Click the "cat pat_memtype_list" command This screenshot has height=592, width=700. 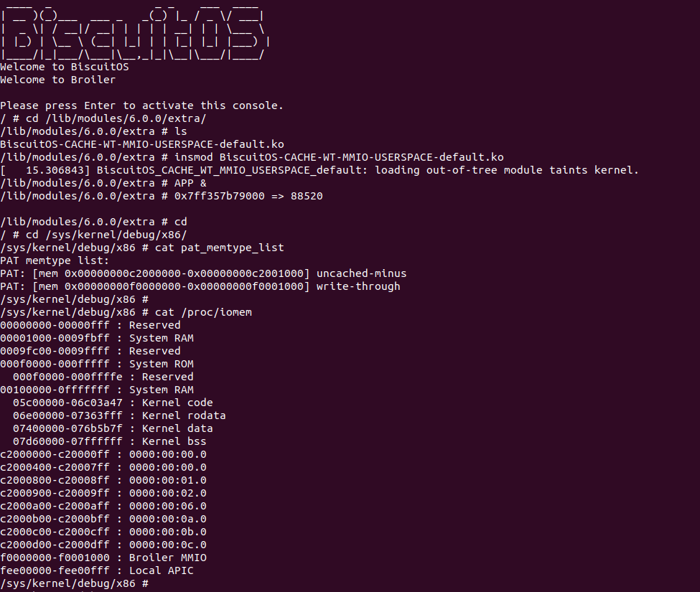pyautogui.click(x=220, y=248)
